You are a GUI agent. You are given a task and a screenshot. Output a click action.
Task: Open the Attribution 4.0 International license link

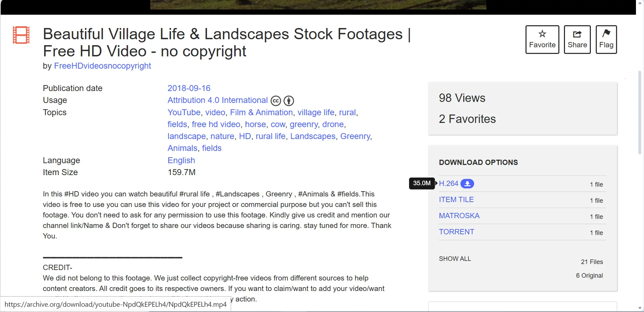coord(217,100)
